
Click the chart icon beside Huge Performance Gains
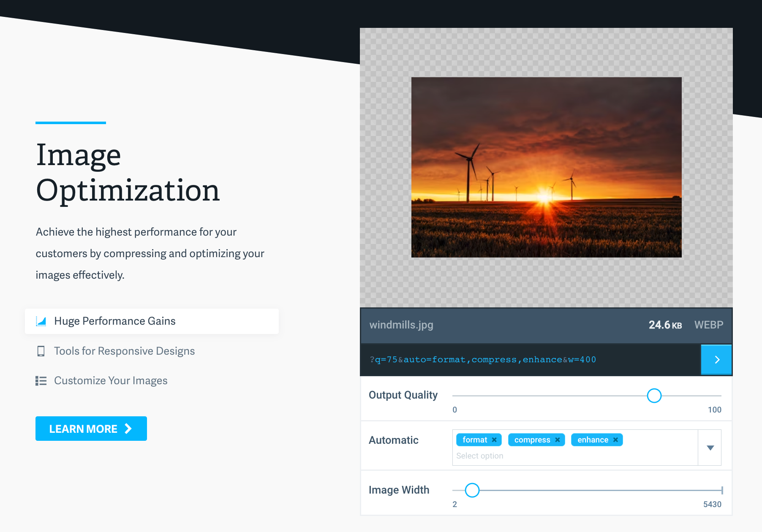pyautogui.click(x=41, y=321)
